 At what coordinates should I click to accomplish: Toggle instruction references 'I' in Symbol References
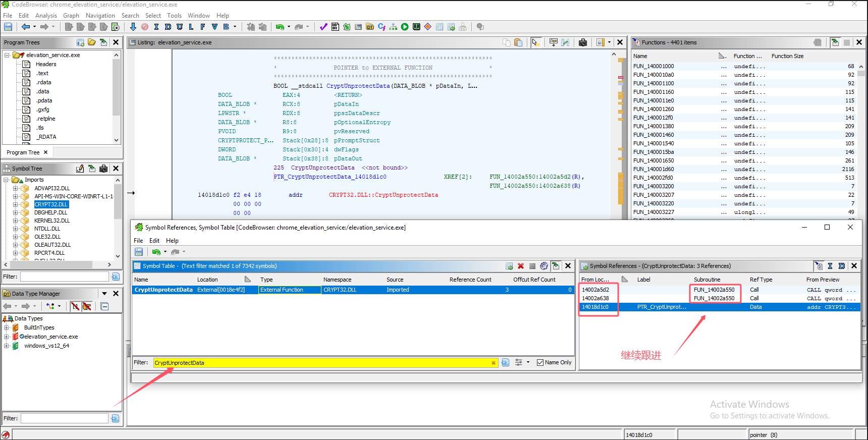(830, 266)
